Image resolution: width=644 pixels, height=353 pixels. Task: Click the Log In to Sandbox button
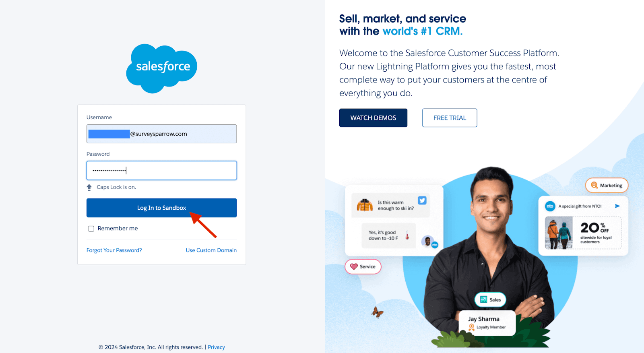[161, 208]
